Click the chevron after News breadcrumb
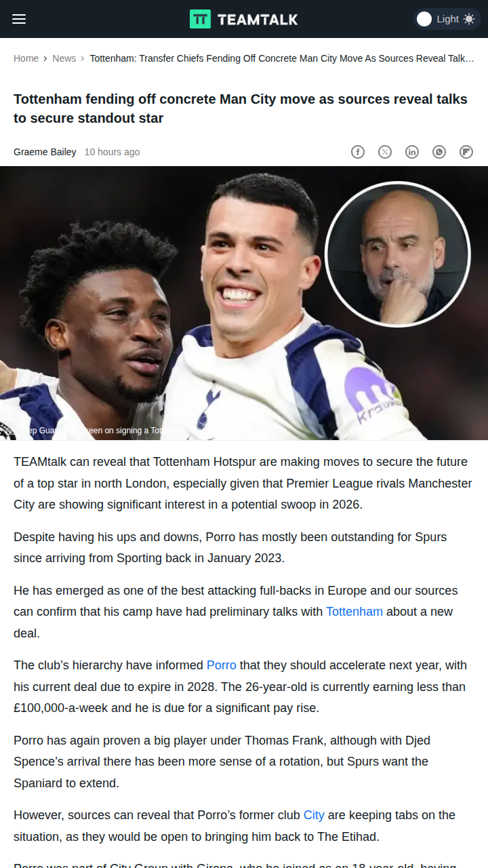The image size is (488, 868). tap(83, 58)
